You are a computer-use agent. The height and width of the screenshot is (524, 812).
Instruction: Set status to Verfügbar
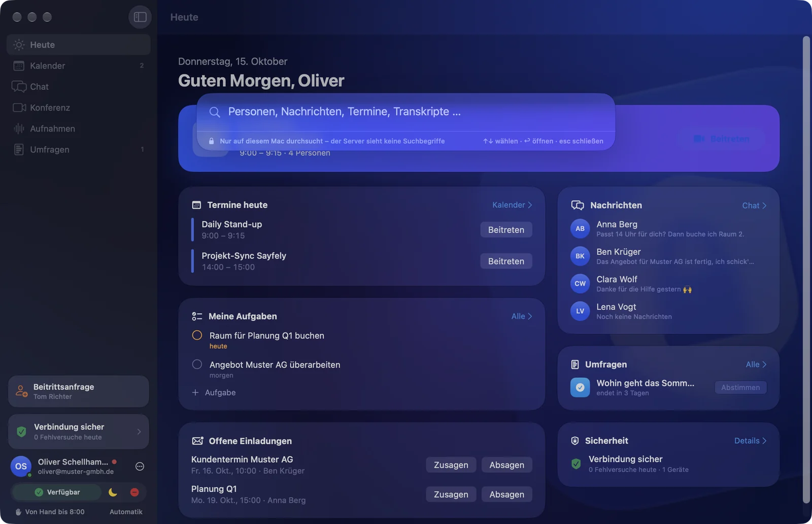pos(57,492)
